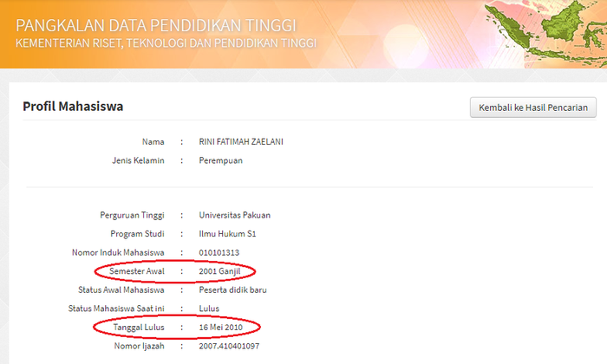Click the Status Awal Mahasiswa label
The width and height of the screenshot is (607, 364).
121,289
